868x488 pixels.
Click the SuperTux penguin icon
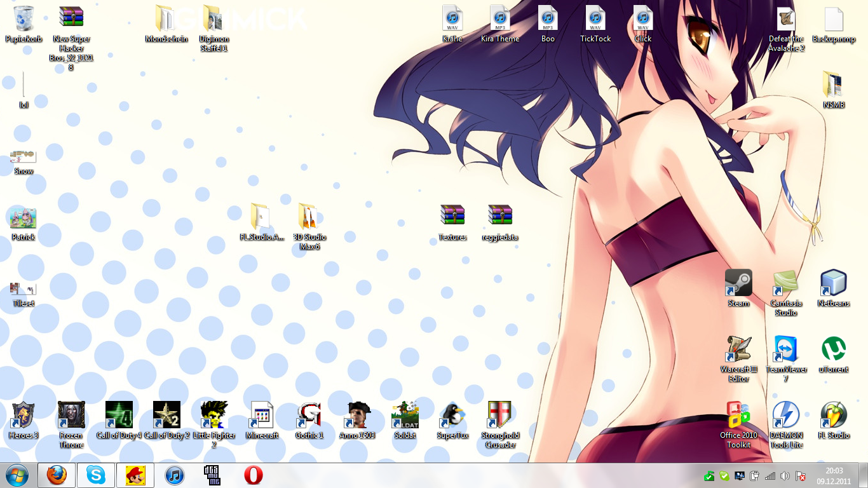(x=452, y=416)
